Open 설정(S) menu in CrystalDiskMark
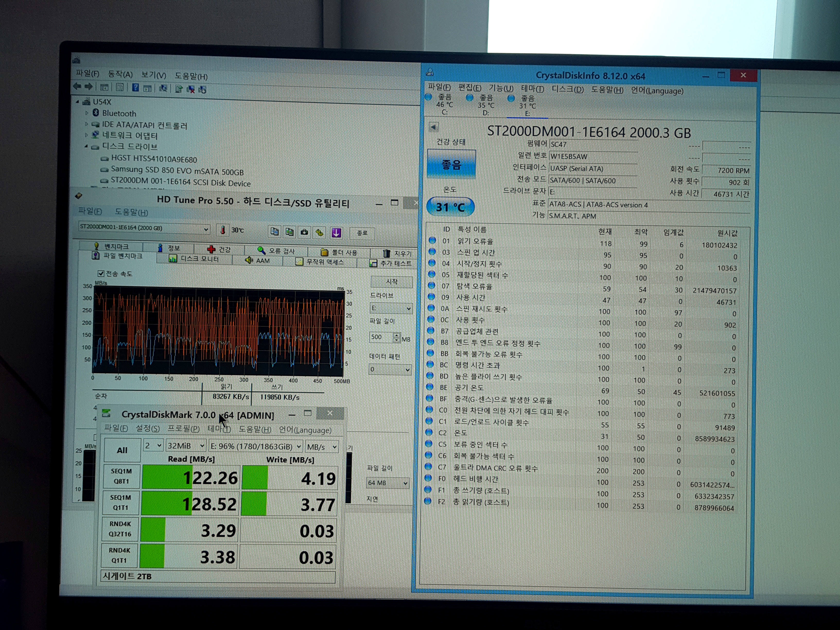Viewport: 840px width, 630px height. point(148,428)
